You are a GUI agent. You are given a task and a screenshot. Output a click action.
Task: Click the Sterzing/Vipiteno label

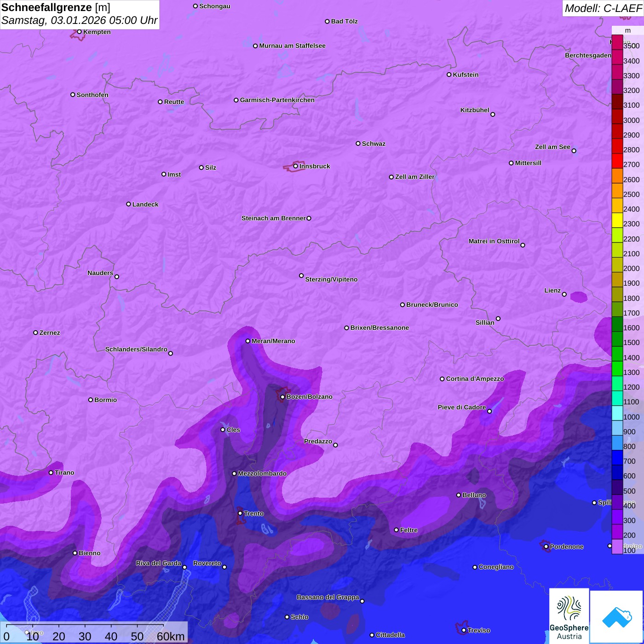(x=331, y=279)
